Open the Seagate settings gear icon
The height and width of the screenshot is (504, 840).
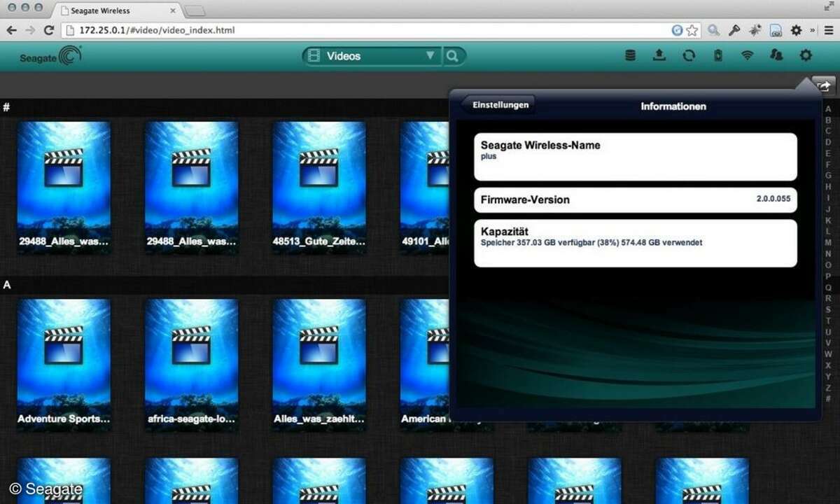[x=806, y=56]
